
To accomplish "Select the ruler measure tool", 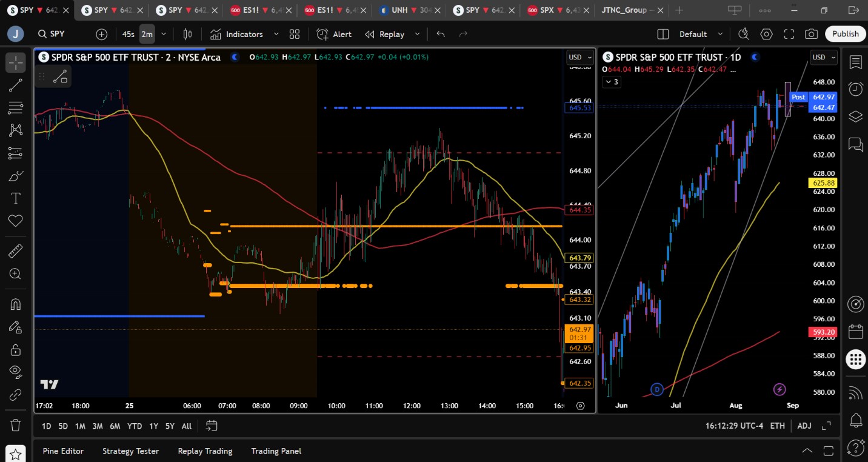I will (x=16, y=250).
